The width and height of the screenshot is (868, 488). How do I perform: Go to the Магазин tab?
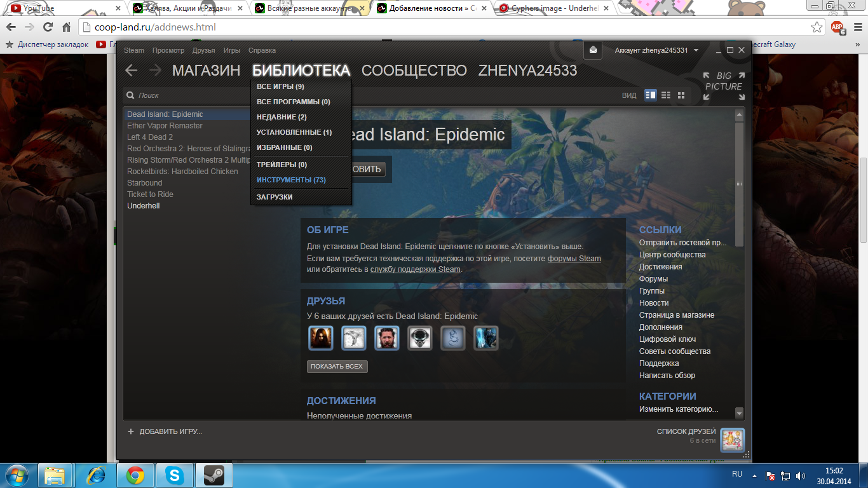tap(206, 71)
